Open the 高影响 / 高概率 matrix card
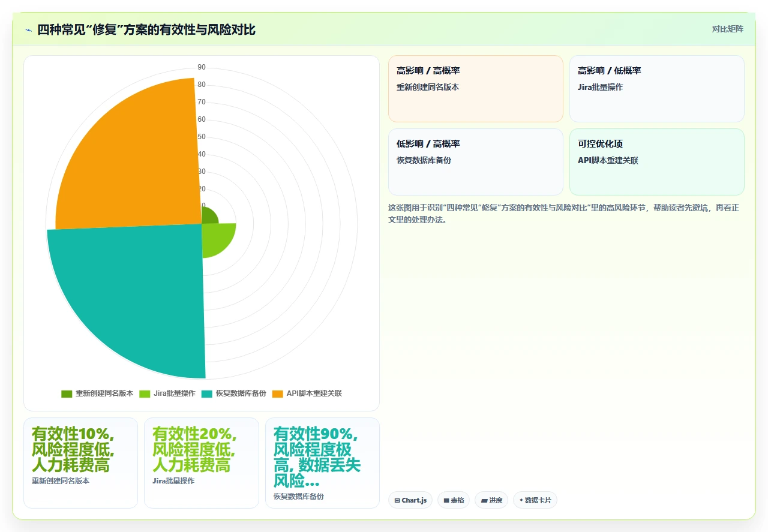This screenshot has width=768, height=532. [476, 89]
